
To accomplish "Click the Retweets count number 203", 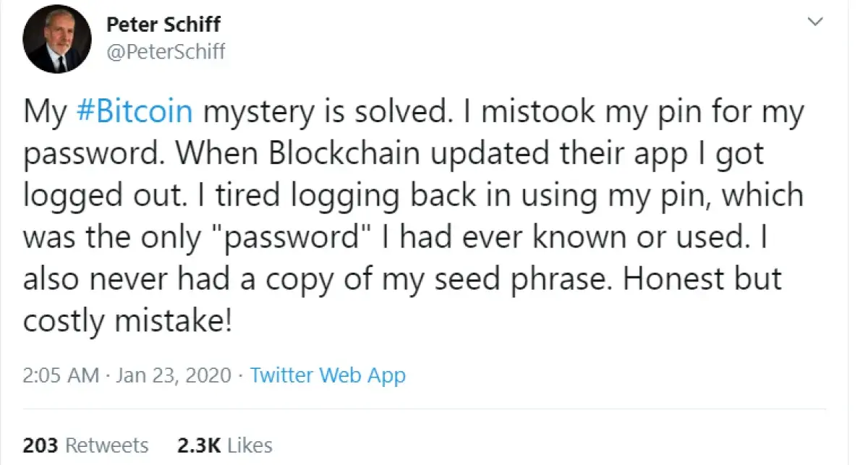I will tap(41, 444).
